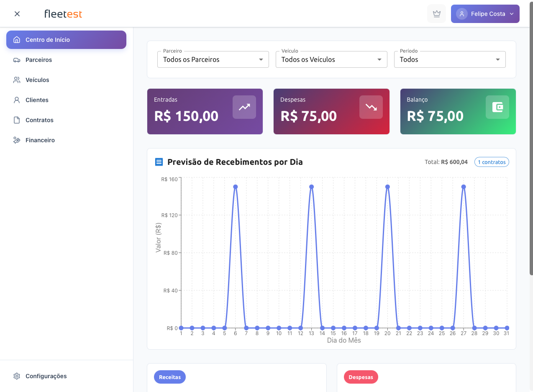Image resolution: width=533 pixels, height=392 pixels.
Task: Click the Entradas trending-up icon
Action: click(x=244, y=108)
